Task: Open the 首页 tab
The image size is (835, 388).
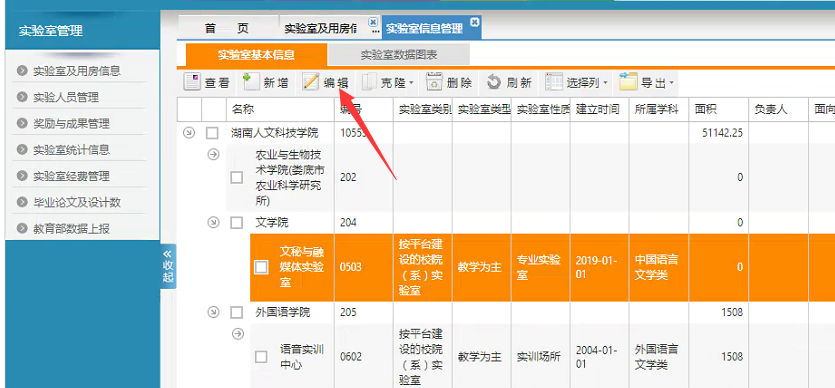Action: [227, 28]
